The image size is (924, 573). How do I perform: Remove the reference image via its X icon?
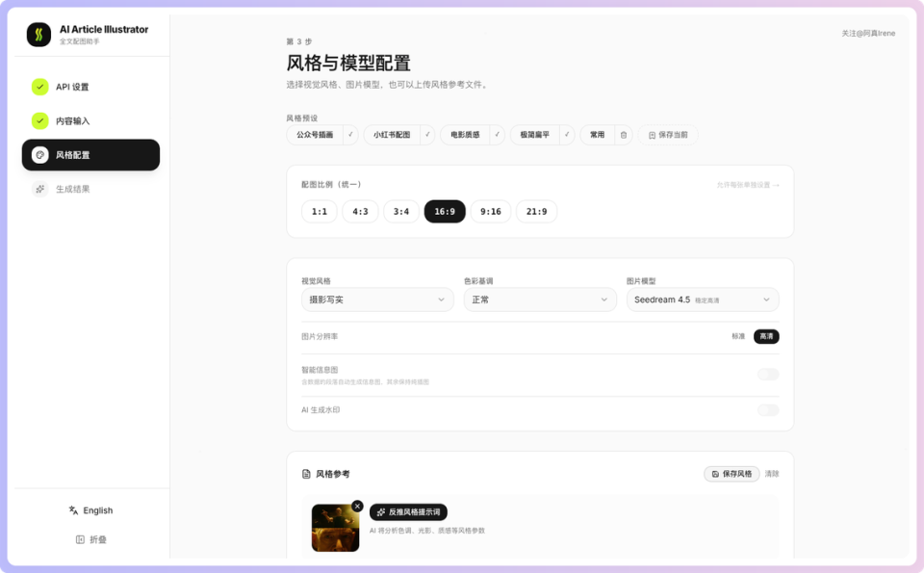[x=357, y=506]
